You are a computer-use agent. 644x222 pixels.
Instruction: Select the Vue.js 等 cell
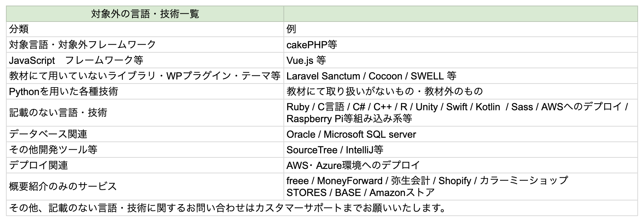coord(461,60)
